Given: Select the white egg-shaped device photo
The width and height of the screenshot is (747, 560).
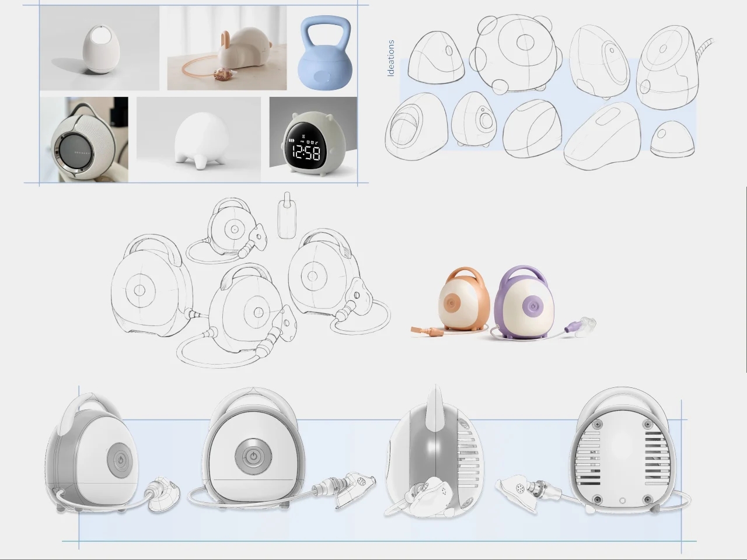Looking at the screenshot, I should pos(99,48).
